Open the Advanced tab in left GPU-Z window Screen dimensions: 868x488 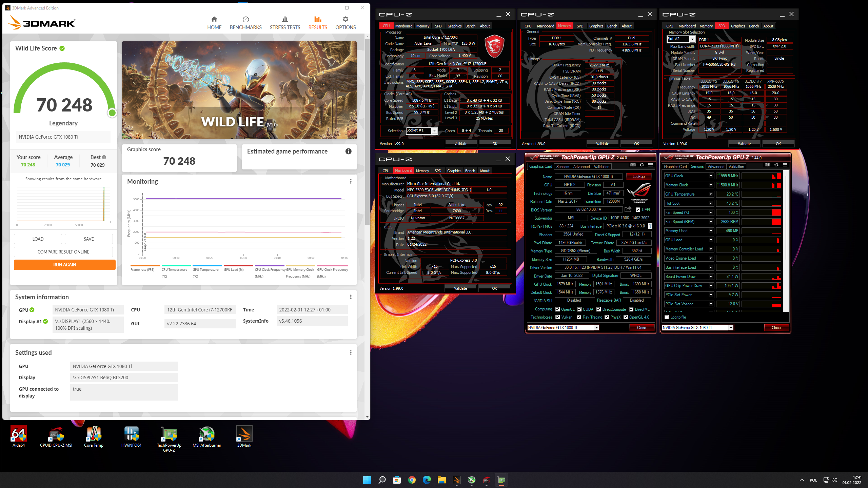click(x=581, y=167)
